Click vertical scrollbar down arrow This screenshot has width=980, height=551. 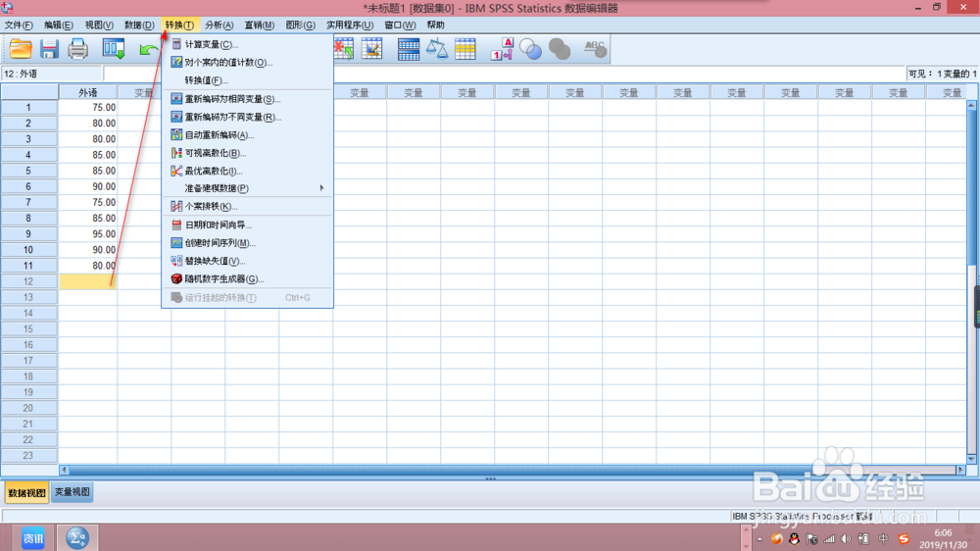(x=971, y=459)
